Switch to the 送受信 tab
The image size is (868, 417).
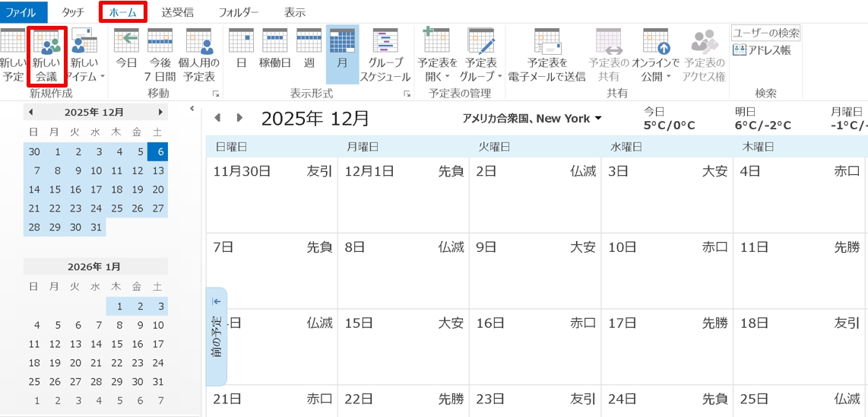[x=177, y=12]
